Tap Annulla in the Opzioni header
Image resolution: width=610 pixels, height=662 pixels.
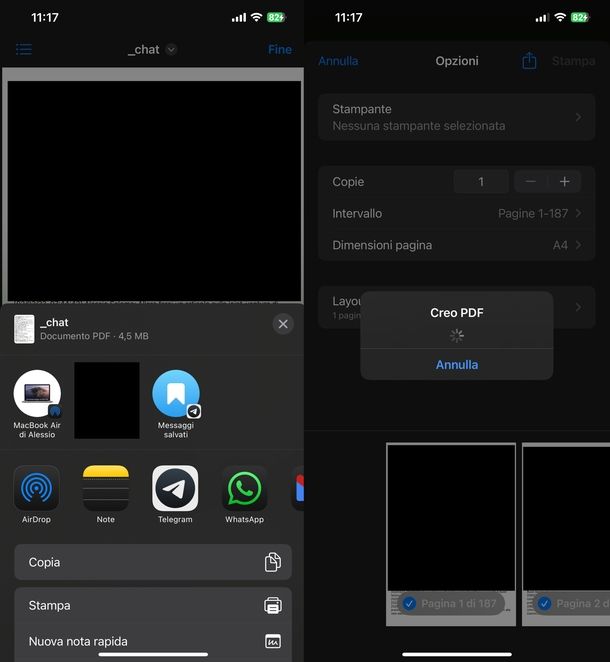tap(338, 61)
